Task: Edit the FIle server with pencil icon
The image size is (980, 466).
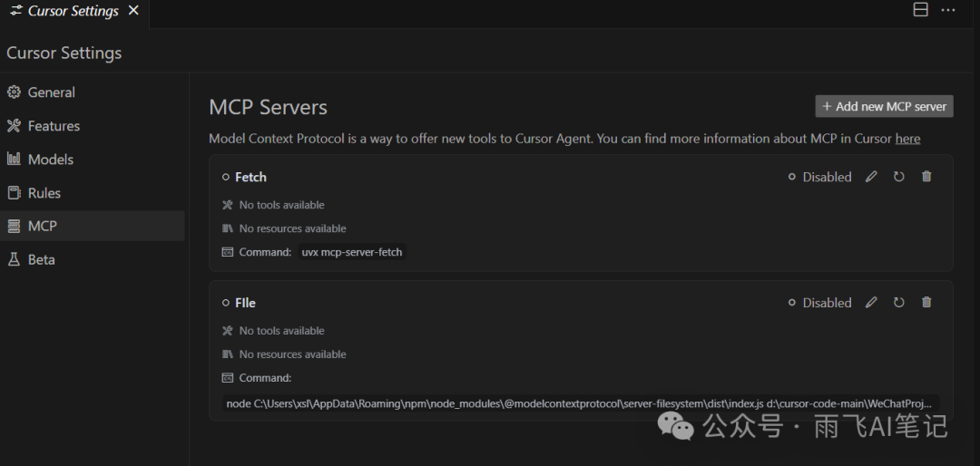Action: 870,302
